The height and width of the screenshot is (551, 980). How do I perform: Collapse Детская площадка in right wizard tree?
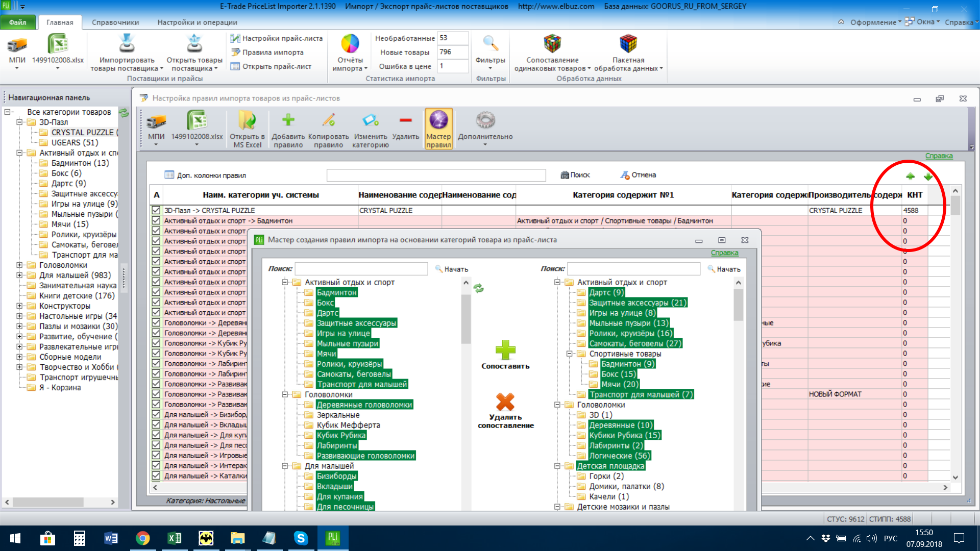[x=557, y=466]
